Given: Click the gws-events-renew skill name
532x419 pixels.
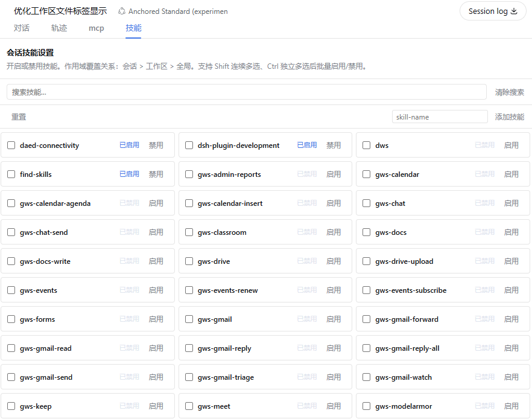Looking at the screenshot, I should pyautogui.click(x=227, y=290).
